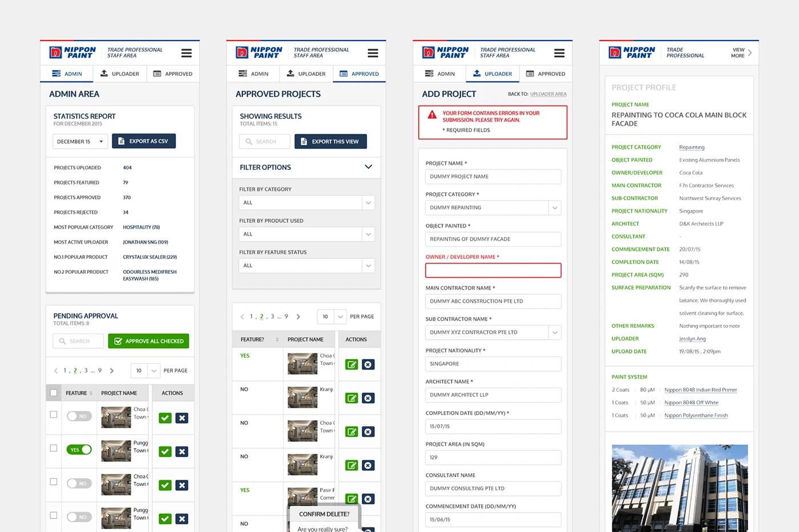
Task: Open per-page dropdown in Approved Projects
Action: 332,316
